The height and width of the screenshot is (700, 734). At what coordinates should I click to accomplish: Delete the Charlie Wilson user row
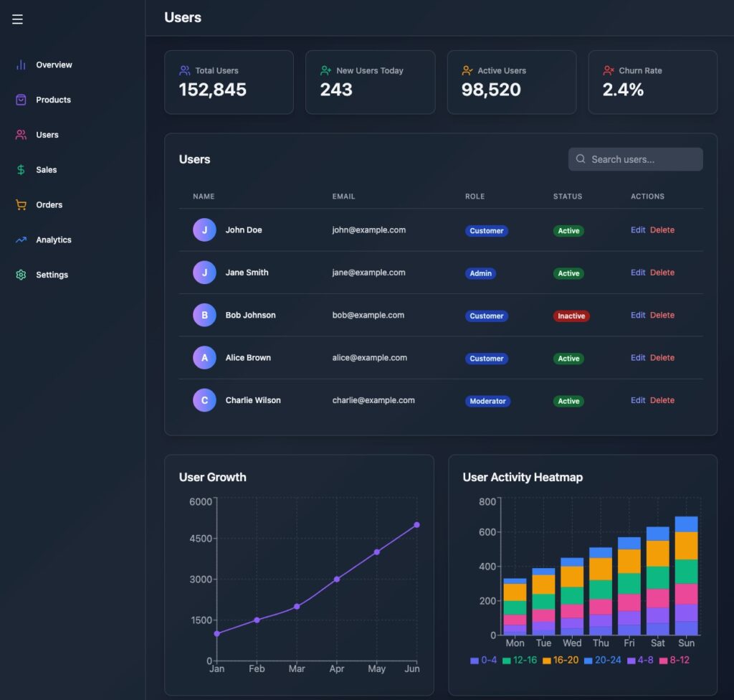662,401
